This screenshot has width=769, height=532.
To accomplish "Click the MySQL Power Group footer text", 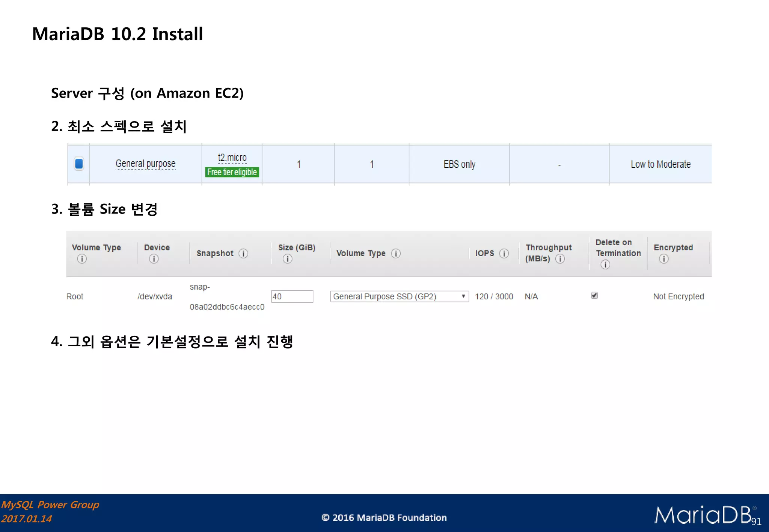I will pos(50,505).
